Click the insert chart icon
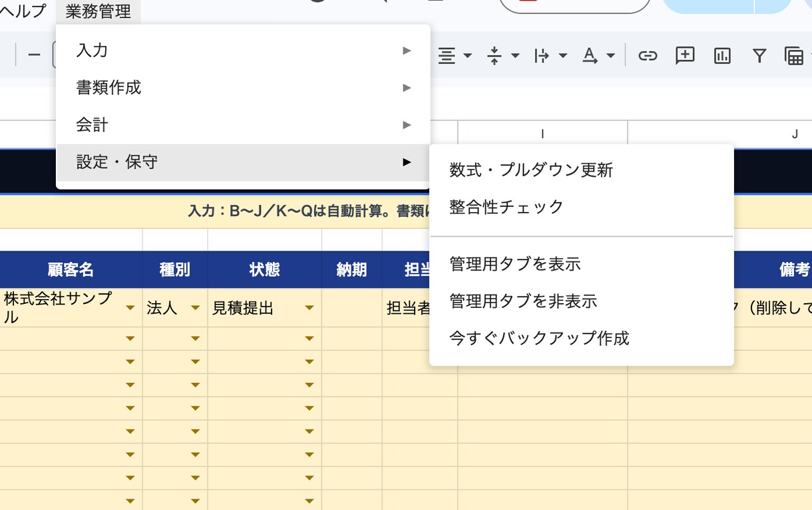This screenshot has width=812, height=510. [722, 56]
